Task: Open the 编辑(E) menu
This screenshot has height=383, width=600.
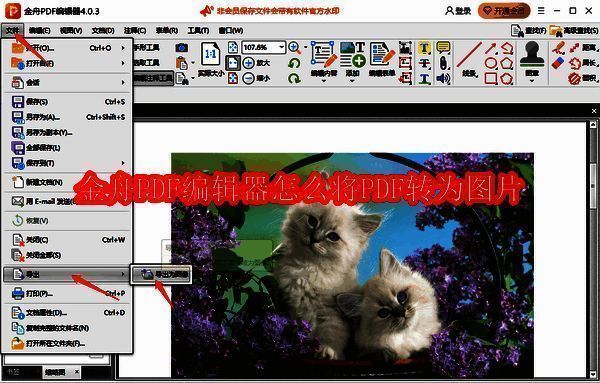Action: [39, 30]
